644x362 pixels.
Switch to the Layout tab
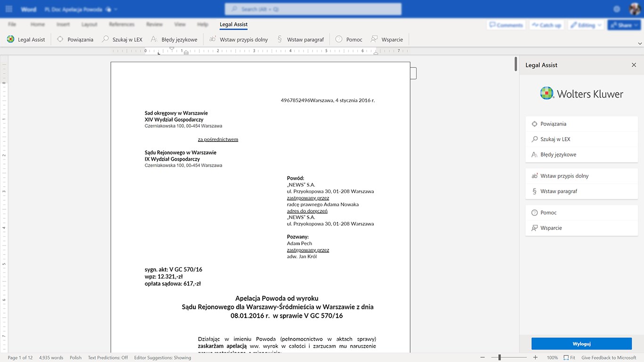click(89, 25)
